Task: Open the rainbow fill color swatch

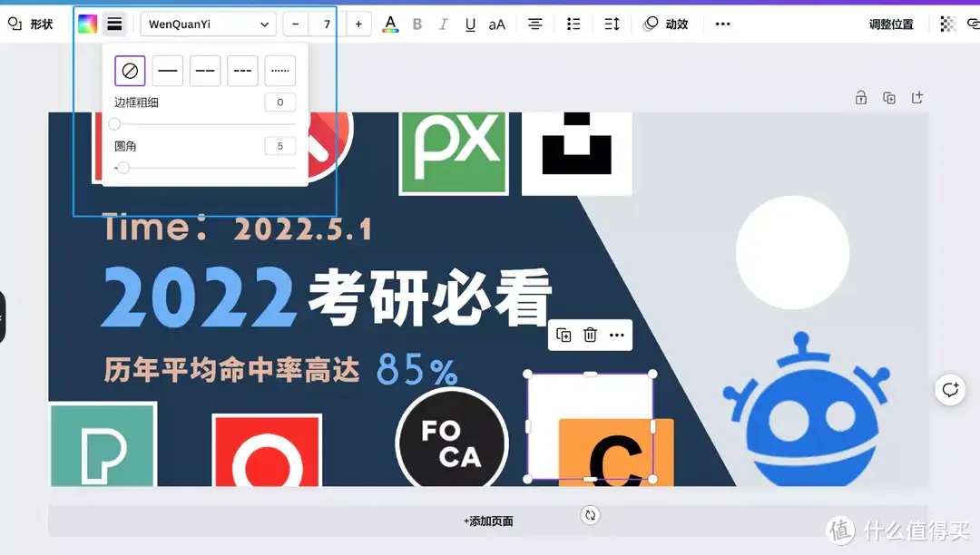Action: pos(87,24)
